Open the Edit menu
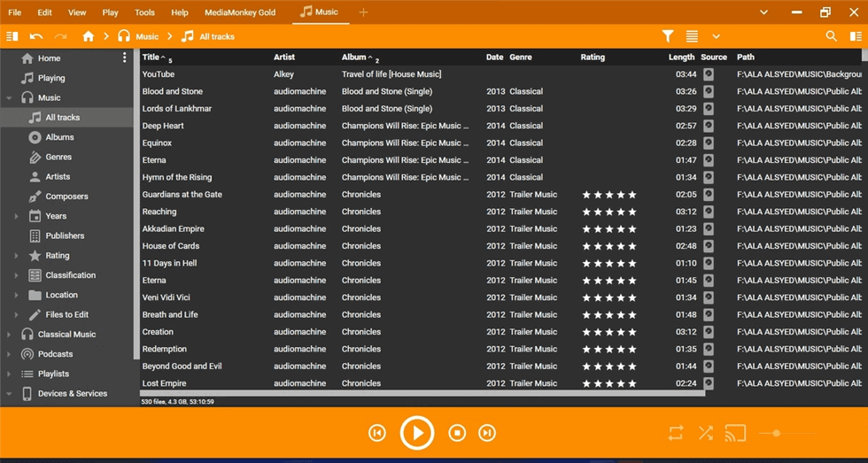 pyautogui.click(x=45, y=12)
